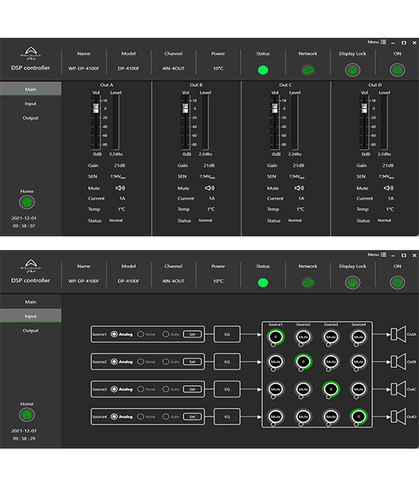The width and height of the screenshot is (419, 500).
Task: Toggle the Source2 to OutA Mute knob in matrix
Action: [303, 337]
